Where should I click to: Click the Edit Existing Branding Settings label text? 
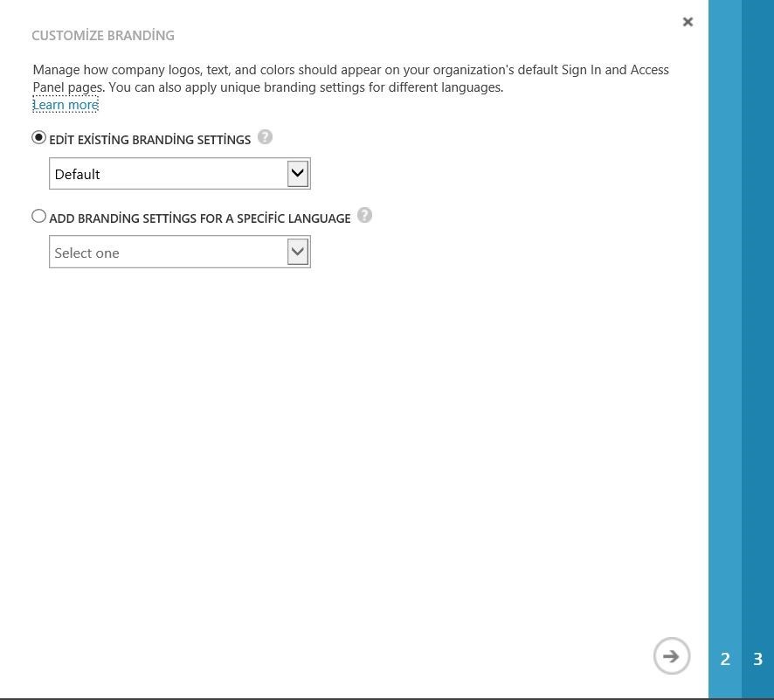pos(150,140)
